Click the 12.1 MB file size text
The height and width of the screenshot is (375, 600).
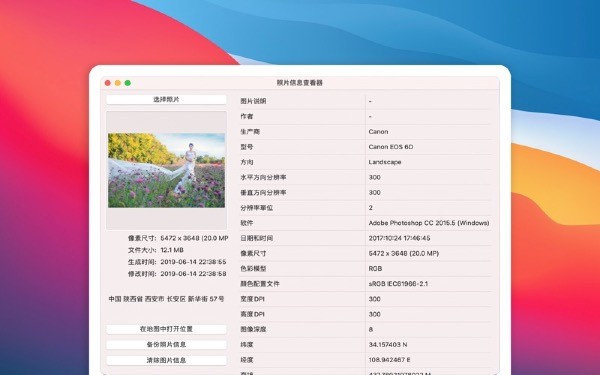point(172,250)
